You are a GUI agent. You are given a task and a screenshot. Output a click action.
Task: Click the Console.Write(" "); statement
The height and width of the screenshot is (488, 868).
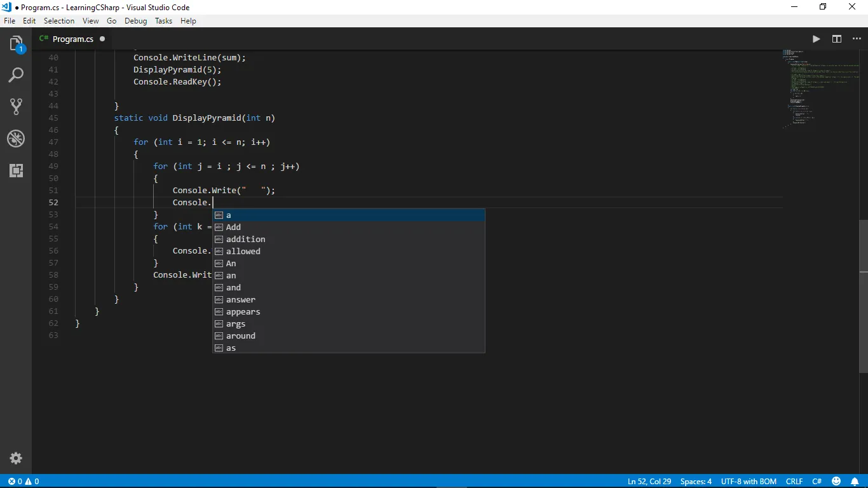pos(224,190)
